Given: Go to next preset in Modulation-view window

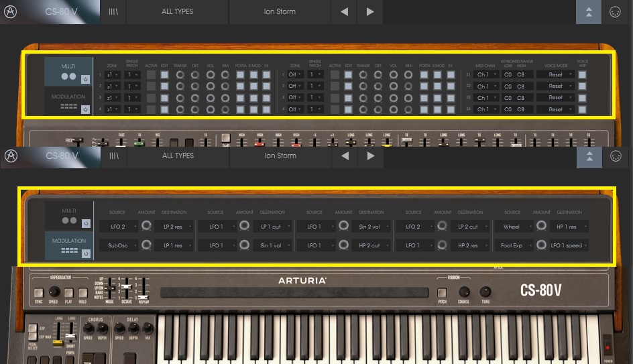Looking at the screenshot, I should [371, 156].
